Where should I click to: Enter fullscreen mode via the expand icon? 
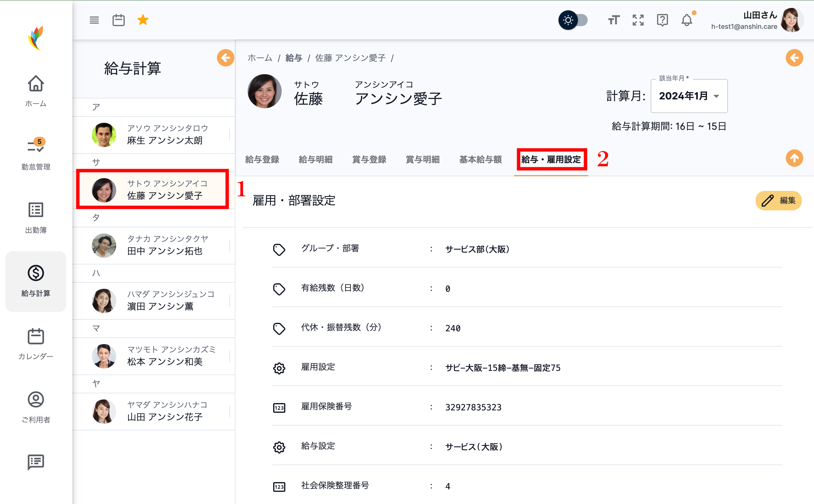(638, 20)
